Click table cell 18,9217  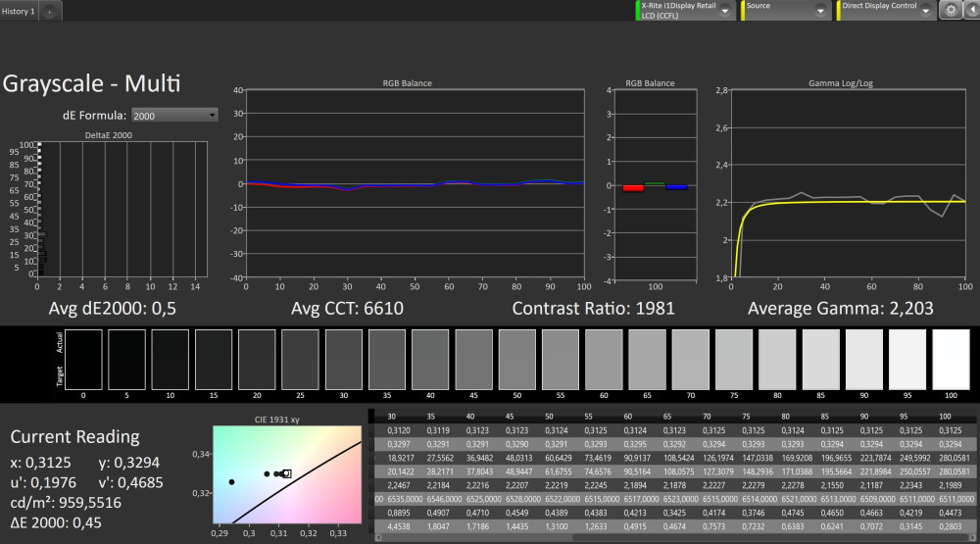click(400, 458)
